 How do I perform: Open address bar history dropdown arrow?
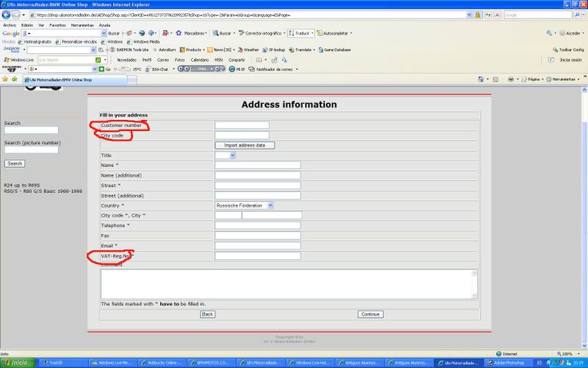coord(469,15)
